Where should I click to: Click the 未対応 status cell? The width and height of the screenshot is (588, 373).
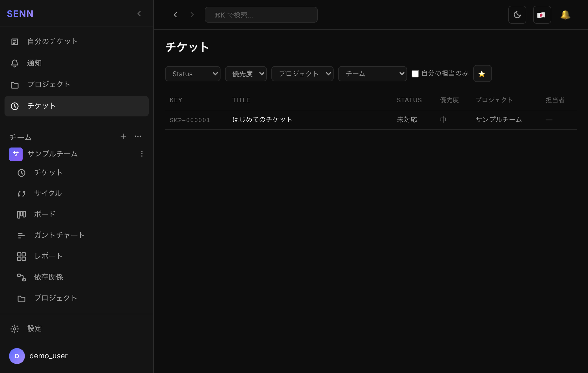pyautogui.click(x=407, y=120)
